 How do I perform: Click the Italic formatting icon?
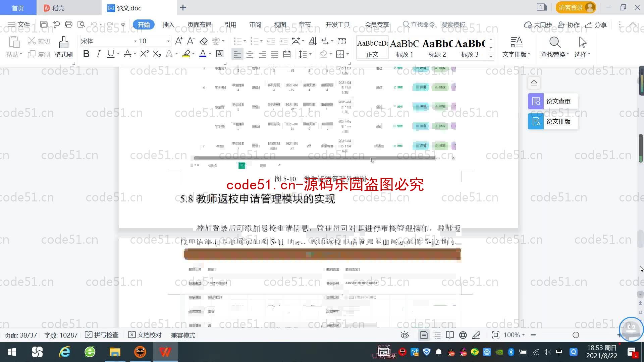click(x=98, y=54)
